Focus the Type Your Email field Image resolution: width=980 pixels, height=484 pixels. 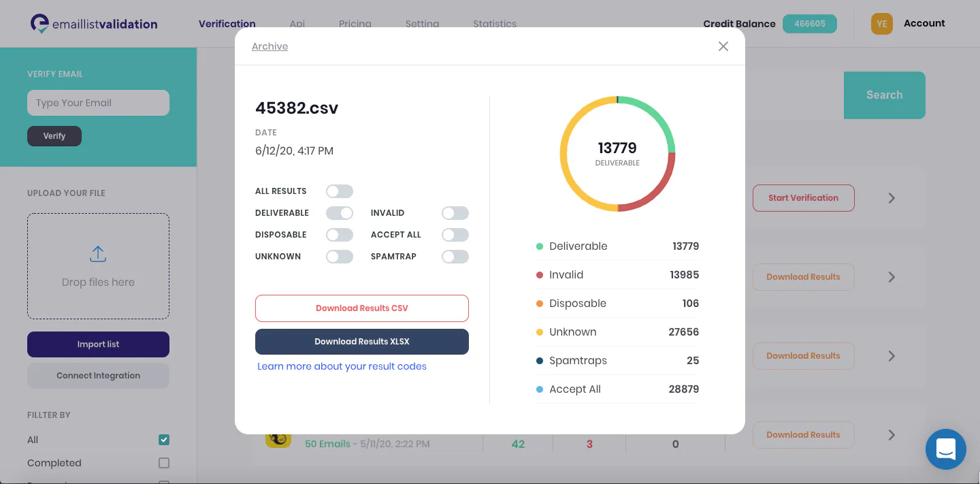[98, 103]
